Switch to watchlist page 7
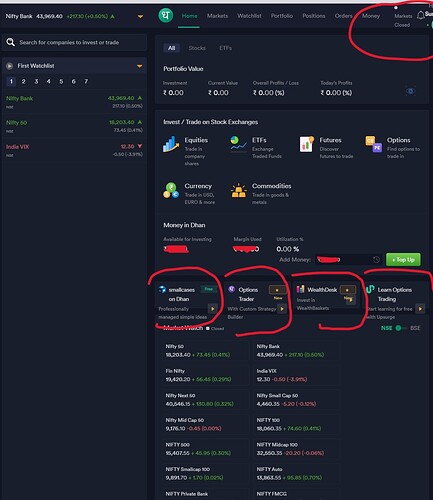 point(86,81)
